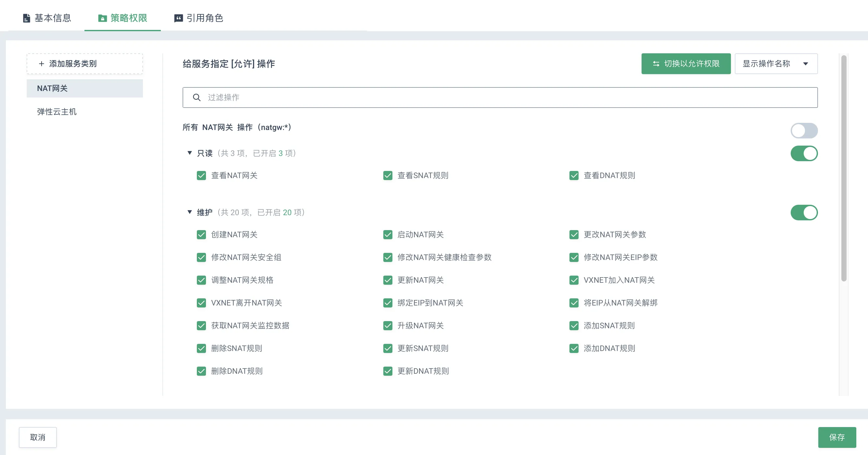Enable all NAT网关 operations toggle
The height and width of the screenshot is (455, 868).
804,131
